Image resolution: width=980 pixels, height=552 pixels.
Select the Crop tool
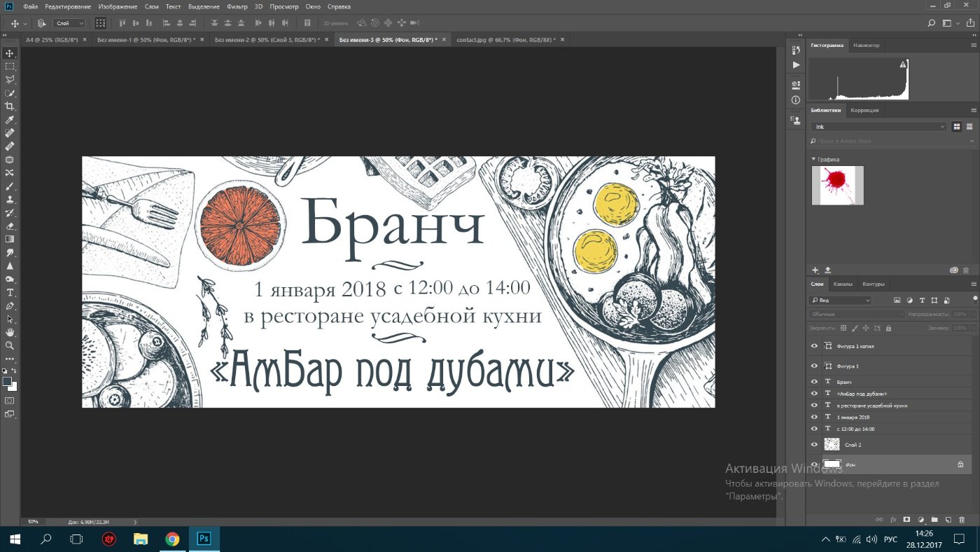10,106
